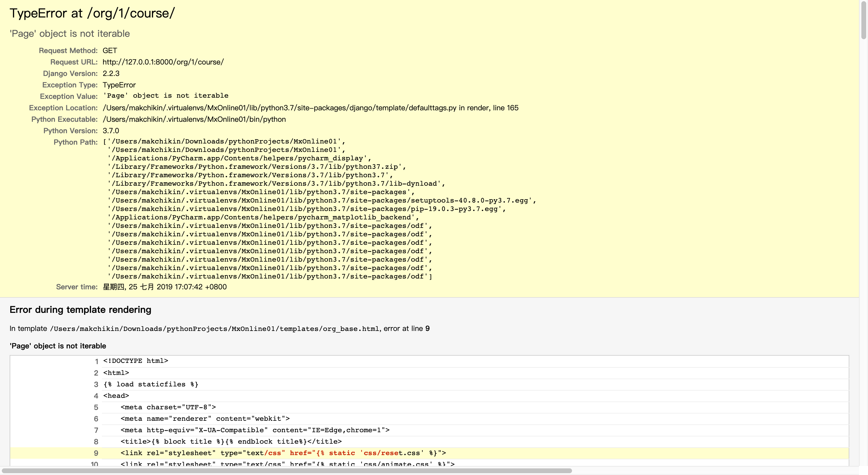Click the Exception Type TypeError value

(x=119, y=85)
